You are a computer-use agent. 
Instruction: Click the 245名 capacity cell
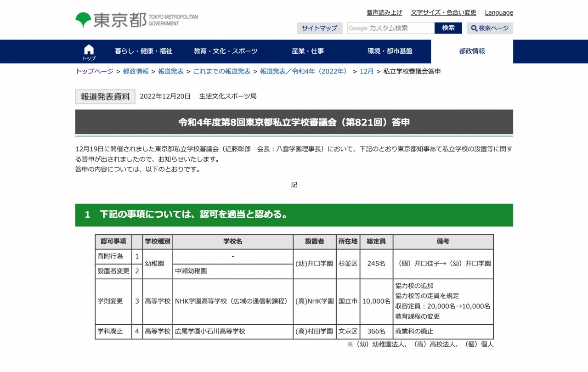point(376,264)
